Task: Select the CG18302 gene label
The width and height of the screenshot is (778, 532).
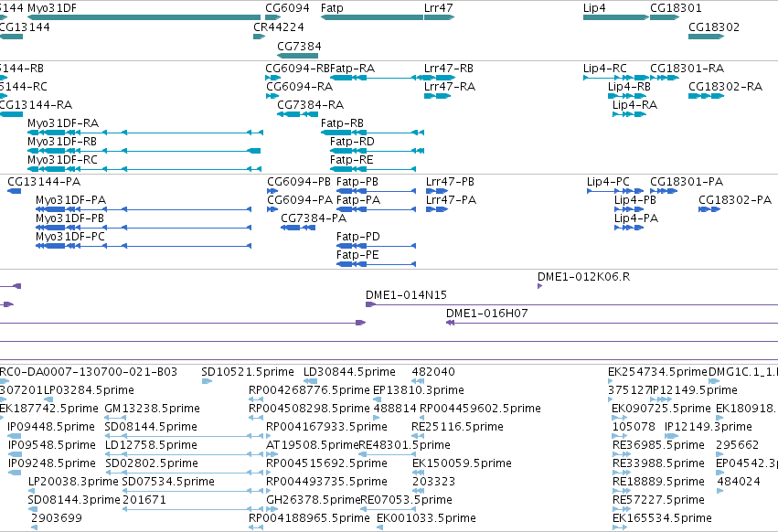Action: pyautogui.click(x=714, y=27)
